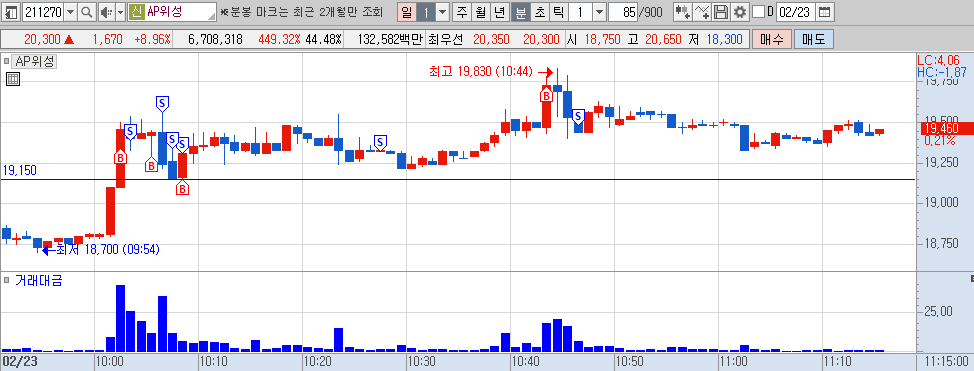The width and height of the screenshot is (974, 371).
Task: Click the blue 매도 sell button
Action: [x=814, y=40]
